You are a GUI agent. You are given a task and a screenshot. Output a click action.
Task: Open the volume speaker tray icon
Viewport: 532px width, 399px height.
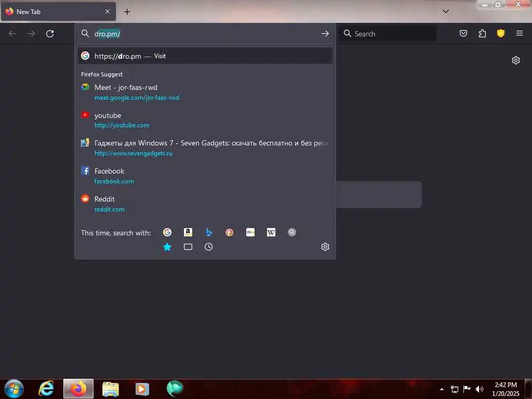(x=480, y=389)
